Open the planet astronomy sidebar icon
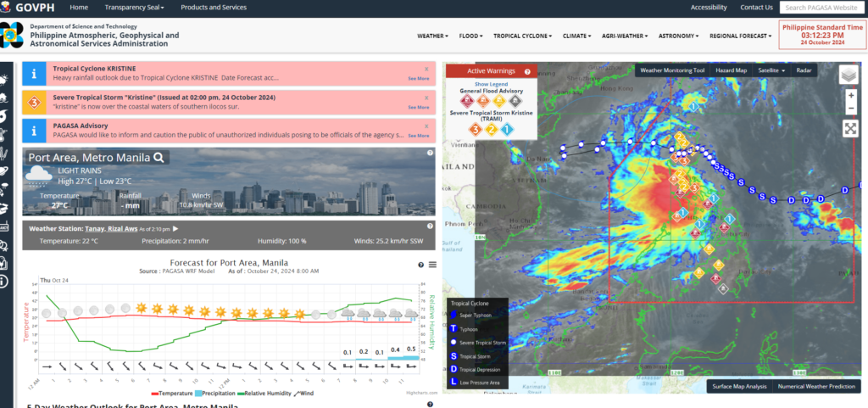The image size is (868, 408). point(3,171)
